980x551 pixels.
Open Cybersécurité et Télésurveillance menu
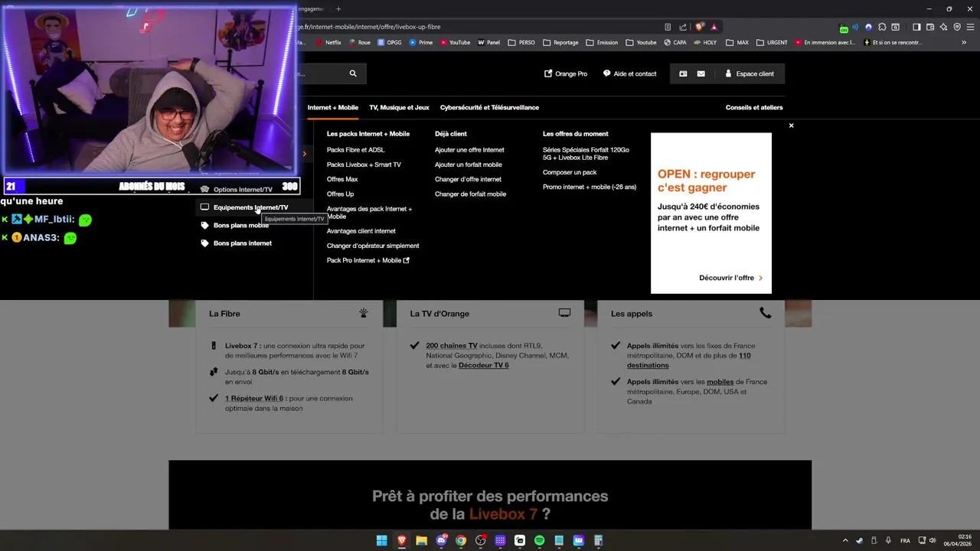click(489, 107)
